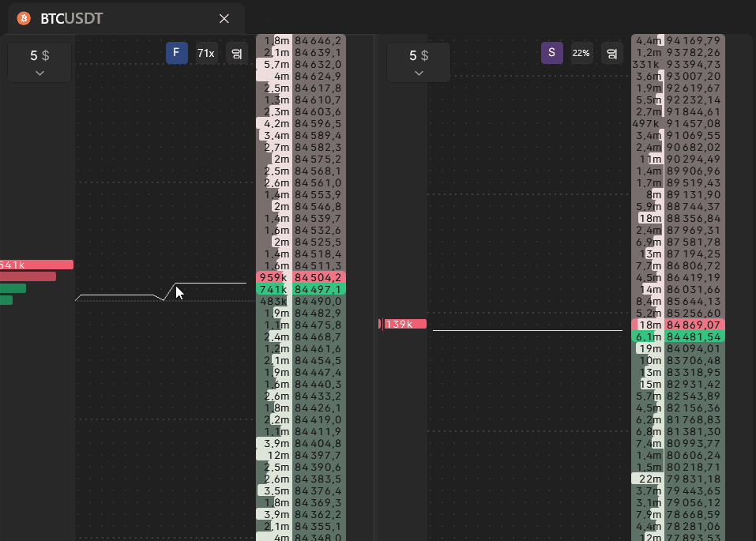Image resolution: width=756 pixels, height=541 pixels.
Task: Select the BTCUSDT tab
Action: coord(126,18)
